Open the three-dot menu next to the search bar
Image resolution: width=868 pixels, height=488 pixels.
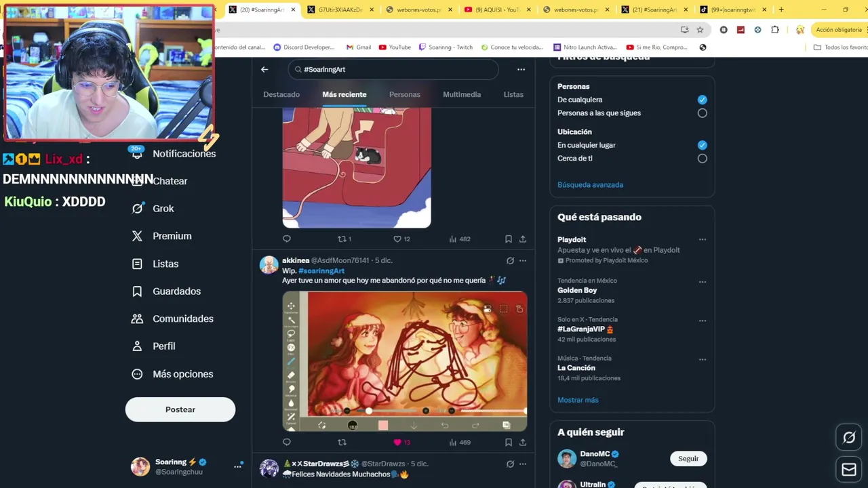(521, 69)
